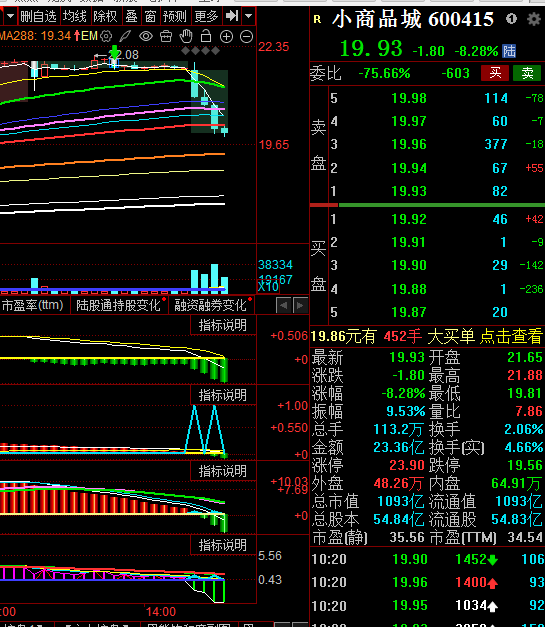The image size is (545, 627).
Task: Toggle the eye visibility icon
Action: (x=146, y=36)
